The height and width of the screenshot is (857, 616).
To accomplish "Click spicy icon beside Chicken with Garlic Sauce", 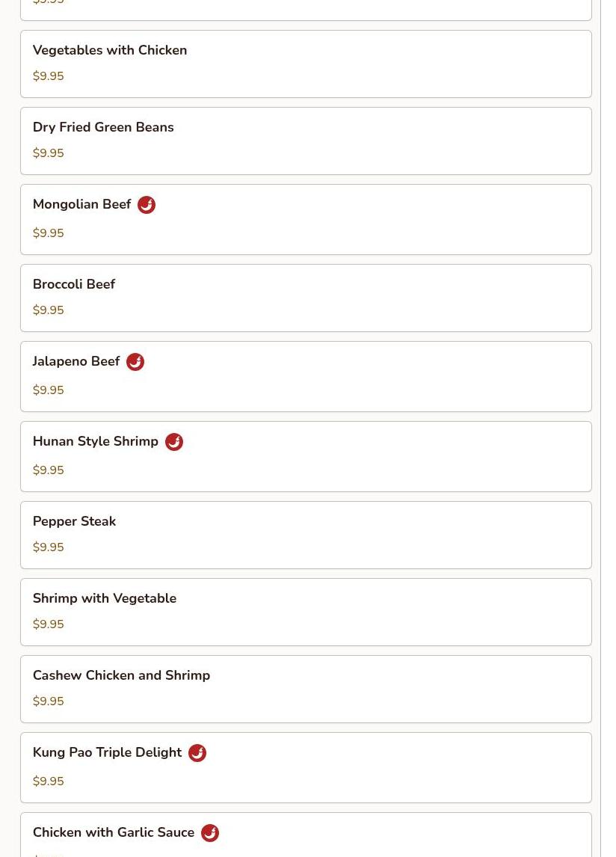I will (x=210, y=833).
